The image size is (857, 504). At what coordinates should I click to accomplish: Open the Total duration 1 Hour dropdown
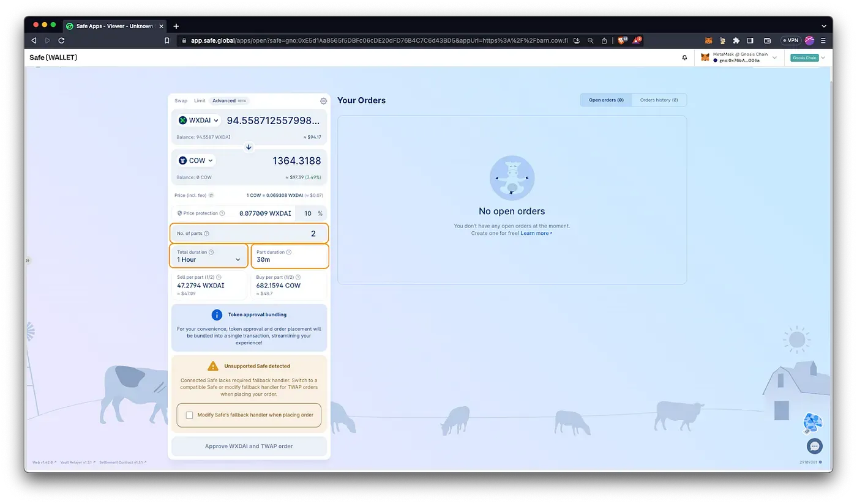(x=209, y=256)
